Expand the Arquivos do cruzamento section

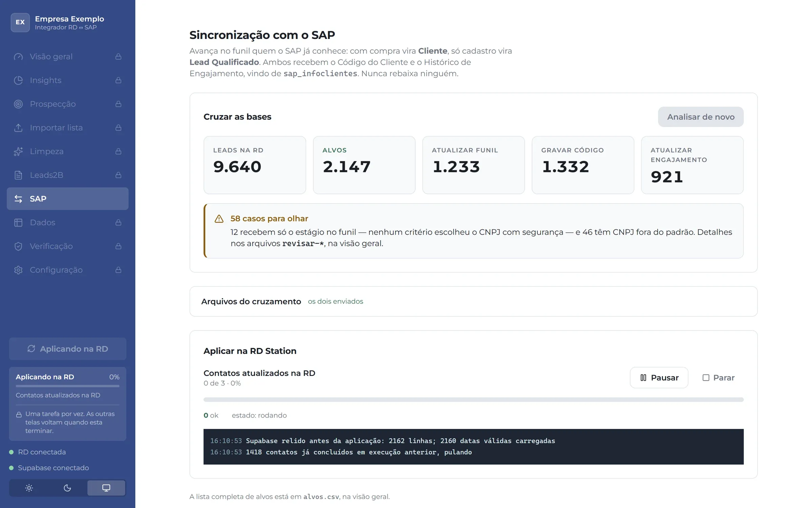(473, 301)
